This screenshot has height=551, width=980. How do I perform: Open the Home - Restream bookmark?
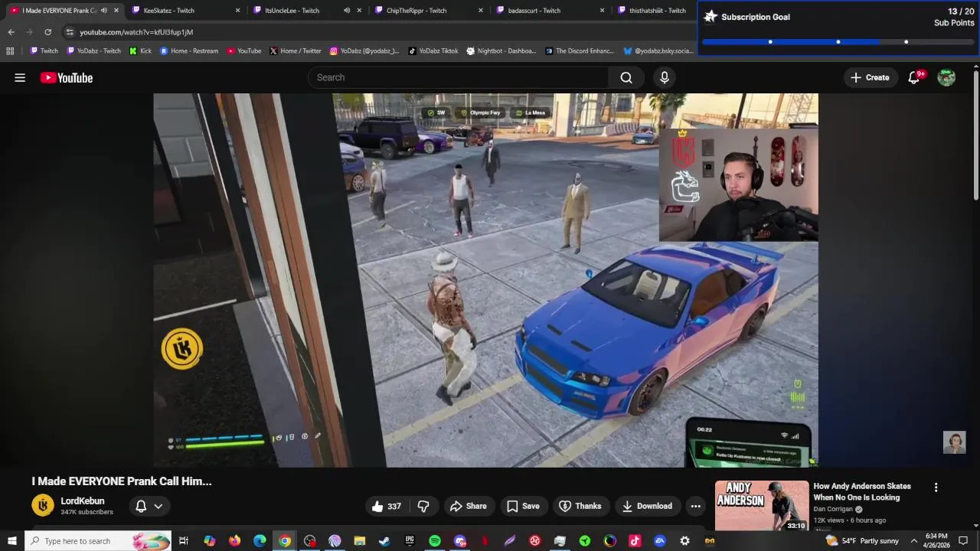click(189, 51)
